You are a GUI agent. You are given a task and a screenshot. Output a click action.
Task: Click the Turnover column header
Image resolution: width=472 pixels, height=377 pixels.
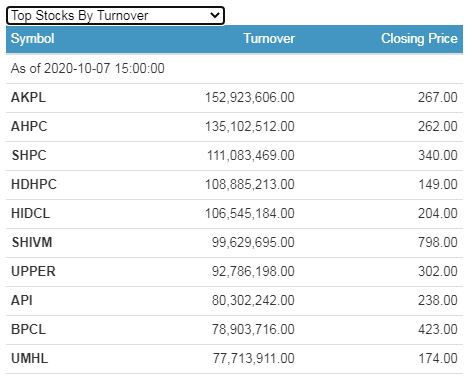269,39
